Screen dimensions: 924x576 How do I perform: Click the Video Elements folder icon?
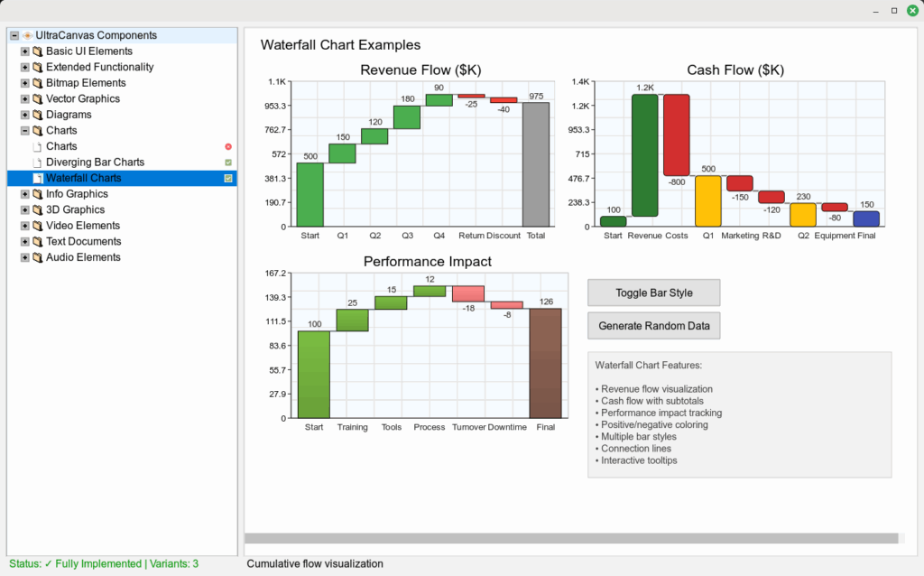pyautogui.click(x=37, y=226)
